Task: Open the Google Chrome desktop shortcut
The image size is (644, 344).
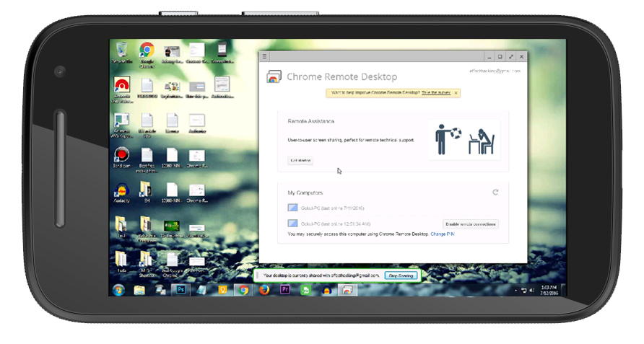Action: click(x=147, y=54)
